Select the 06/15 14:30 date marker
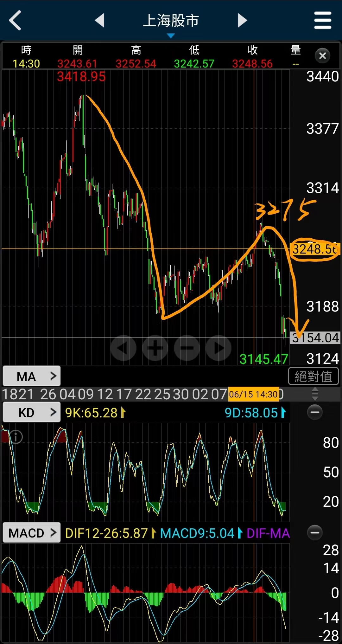Screen dimensions: 342x644 click(x=253, y=394)
